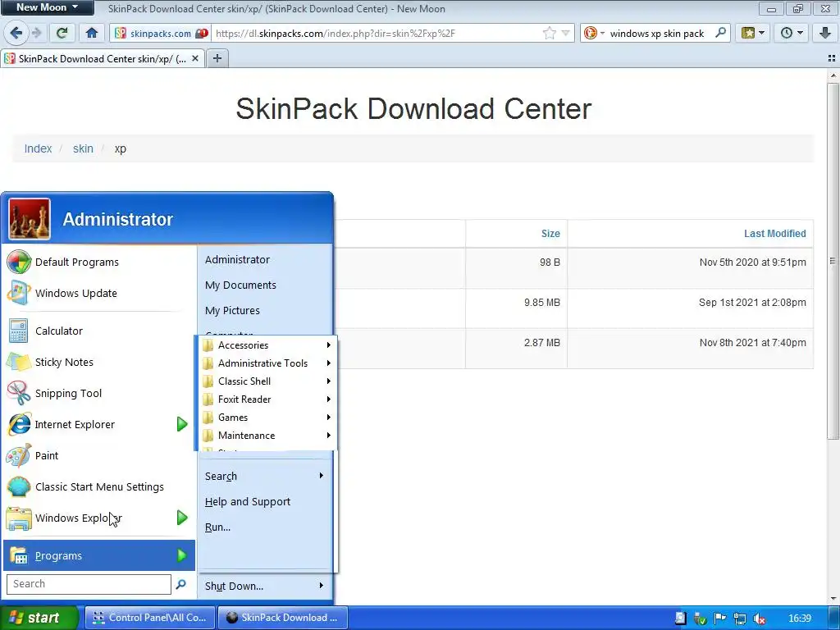This screenshot has height=630, width=840.
Task: Click the browser forward arrow
Action: pyautogui.click(x=36, y=33)
